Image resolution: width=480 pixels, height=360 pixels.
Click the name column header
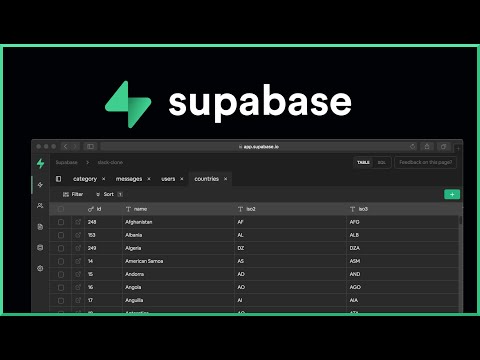178,209
